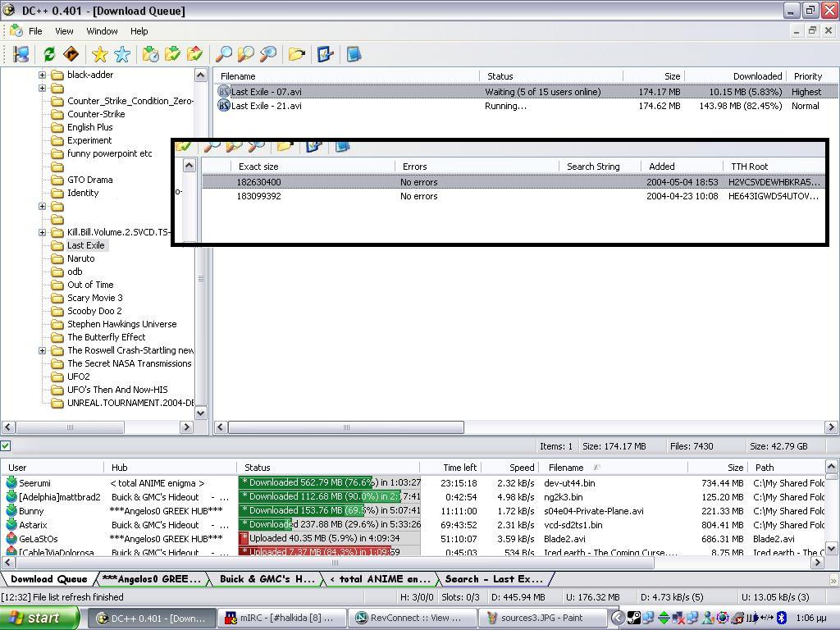Image resolution: width=840 pixels, height=630 pixels.
Task: Click the folder tree scroll-up arrow
Action: pyautogui.click(x=201, y=75)
